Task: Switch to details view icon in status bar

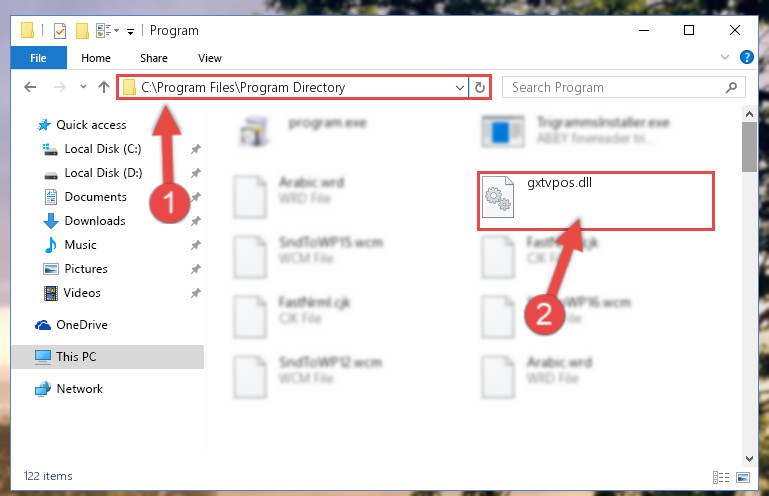Action: point(720,477)
